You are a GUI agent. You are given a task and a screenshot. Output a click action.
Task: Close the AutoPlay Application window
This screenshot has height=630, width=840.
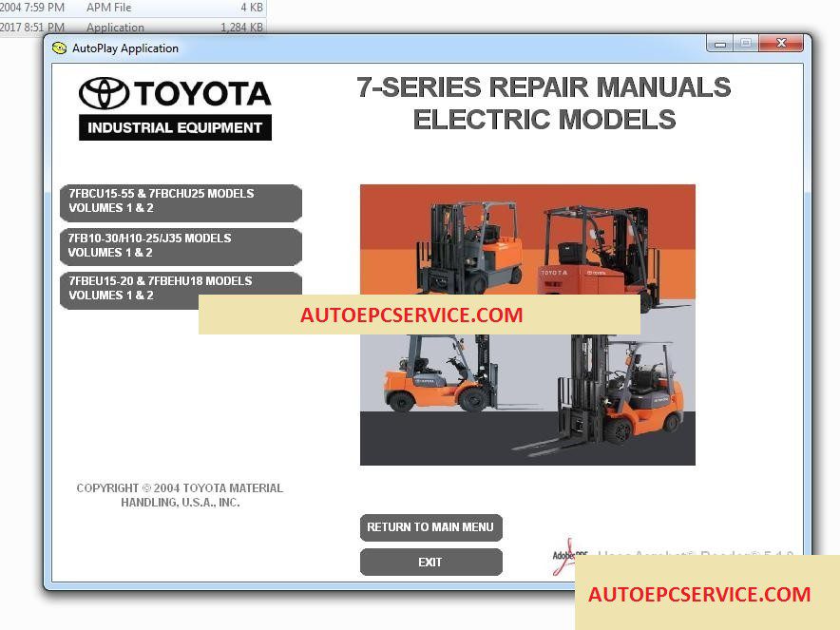(x=781, y=44)
